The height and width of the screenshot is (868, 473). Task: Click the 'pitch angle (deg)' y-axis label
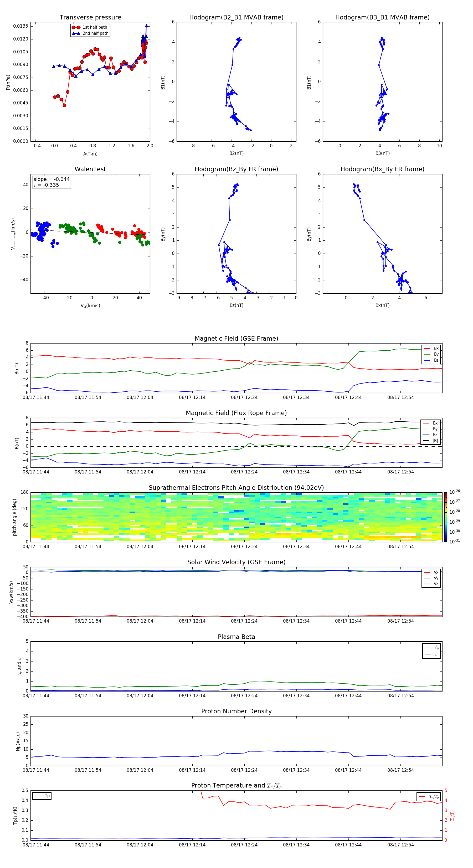tap(14, 517)
